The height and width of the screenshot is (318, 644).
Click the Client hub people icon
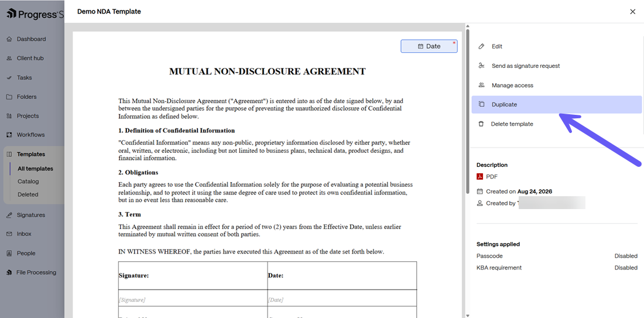tap(9, 59)
